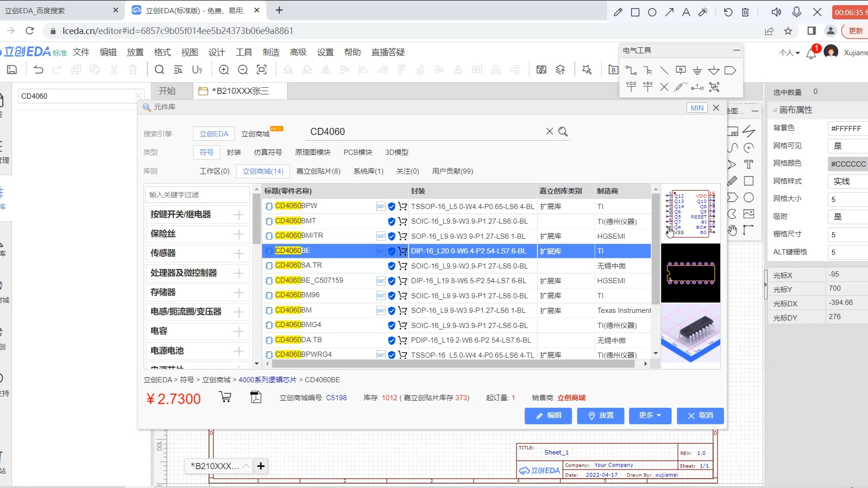868x488 pixels.
Task: Click the 取消 cancel button
Action: tap(700, 415)
